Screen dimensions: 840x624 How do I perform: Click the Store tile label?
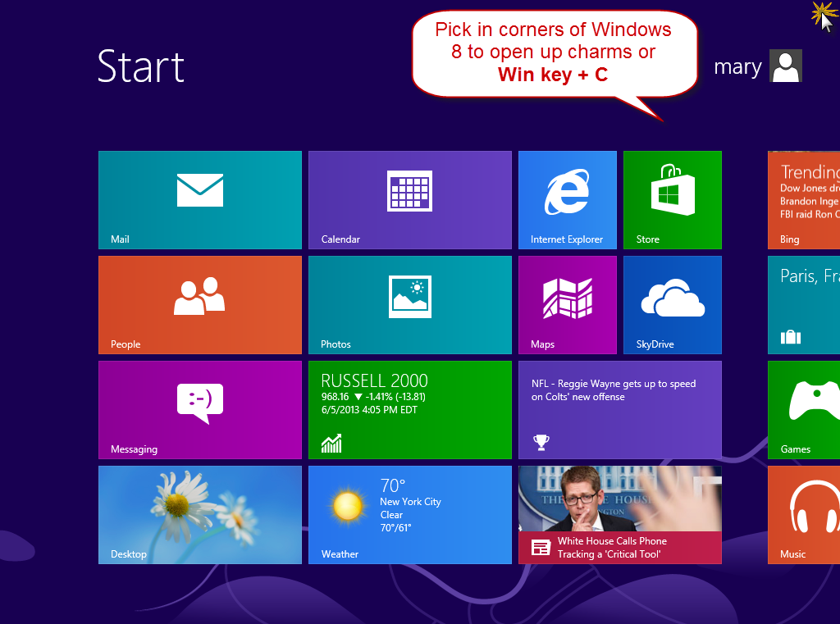(x=647, y=239)
